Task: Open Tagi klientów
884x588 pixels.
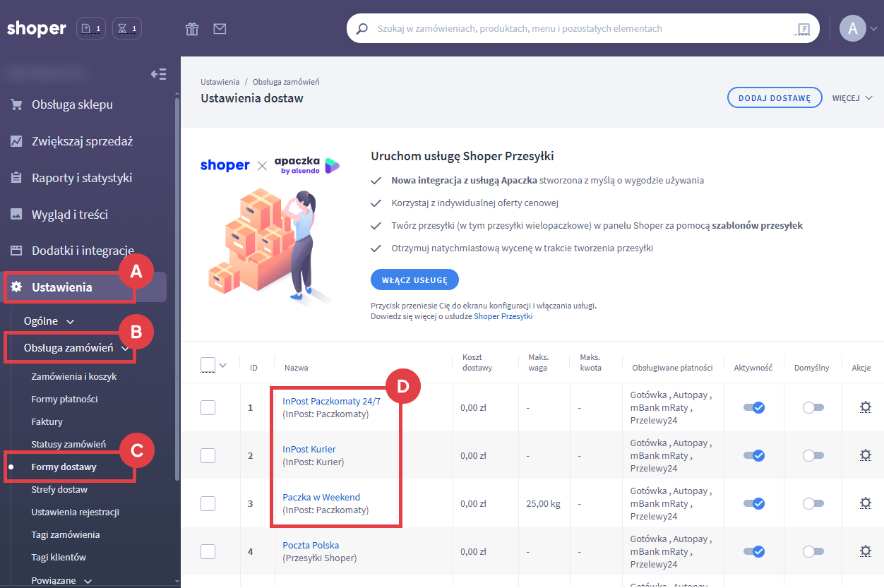Action: pos(59,558)
